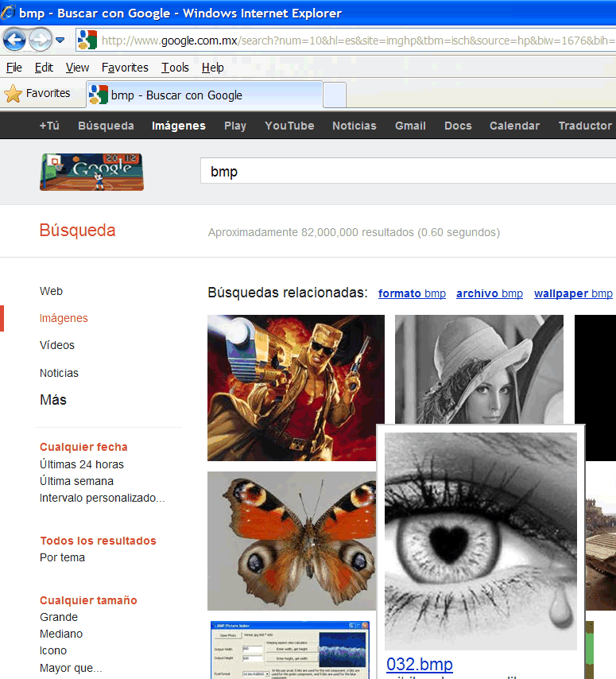The height and width of the screenshot is (679, 616).
Task: Select the 'bmp - Buscar con Google' tab
Action: 204,95
